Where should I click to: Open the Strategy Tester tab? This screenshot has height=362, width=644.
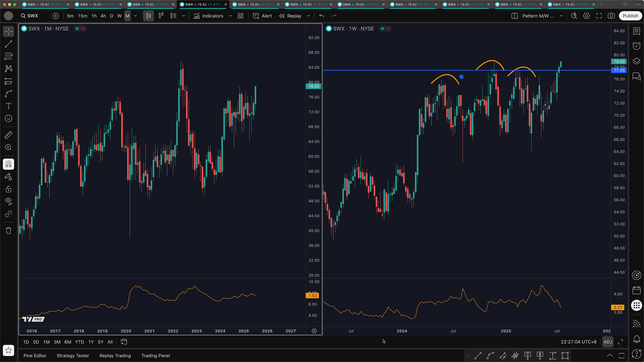[x=73, y=355]
